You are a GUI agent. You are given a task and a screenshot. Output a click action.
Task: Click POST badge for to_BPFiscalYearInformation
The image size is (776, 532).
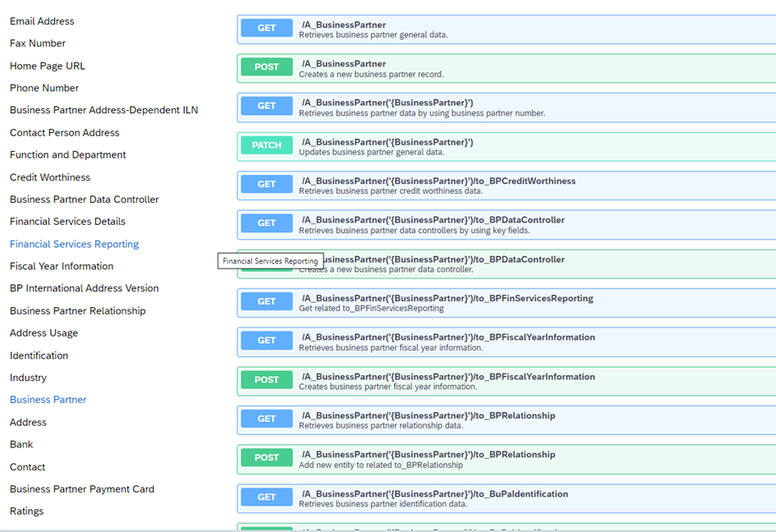click(267, 380)
